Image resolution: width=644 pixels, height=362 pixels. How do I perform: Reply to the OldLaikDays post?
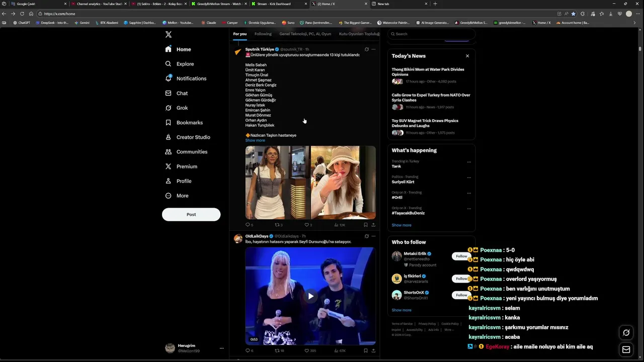[249, 350]
